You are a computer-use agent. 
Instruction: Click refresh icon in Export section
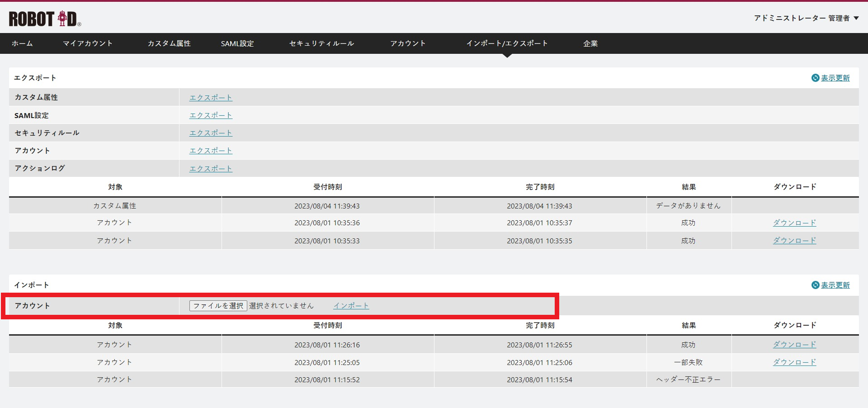[x=815, y=78]
